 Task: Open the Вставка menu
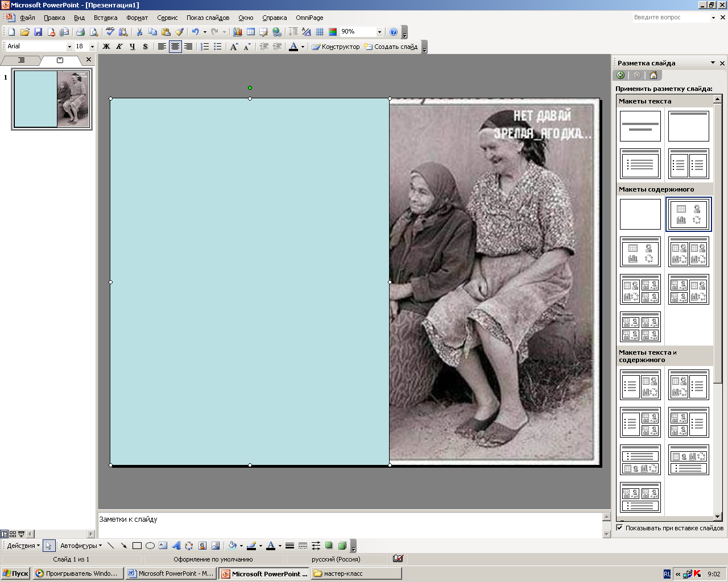[x=106, y=18]
